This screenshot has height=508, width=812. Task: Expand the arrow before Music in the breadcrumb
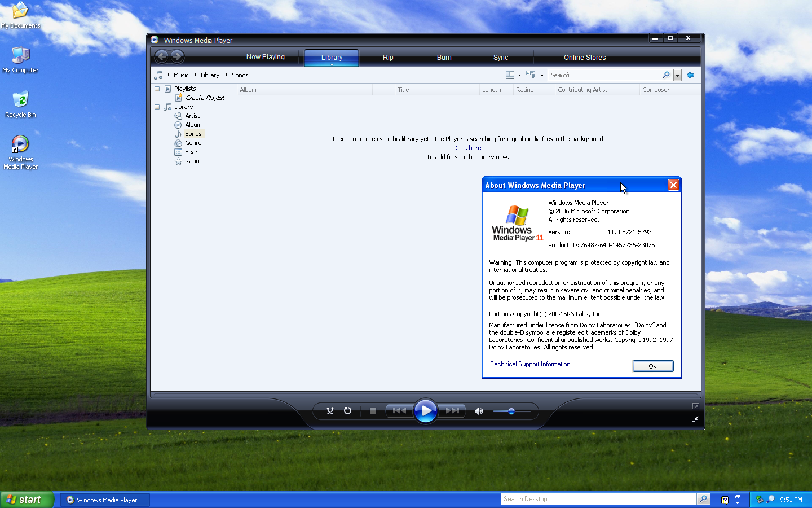169,75
